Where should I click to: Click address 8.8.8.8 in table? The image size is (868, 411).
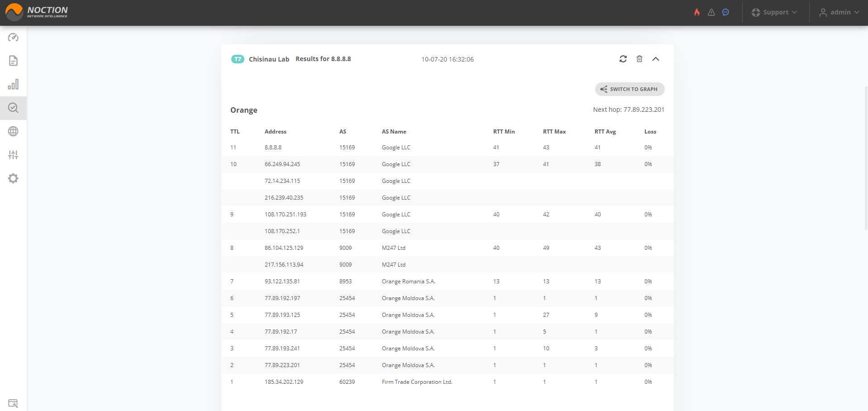[273, 148]
